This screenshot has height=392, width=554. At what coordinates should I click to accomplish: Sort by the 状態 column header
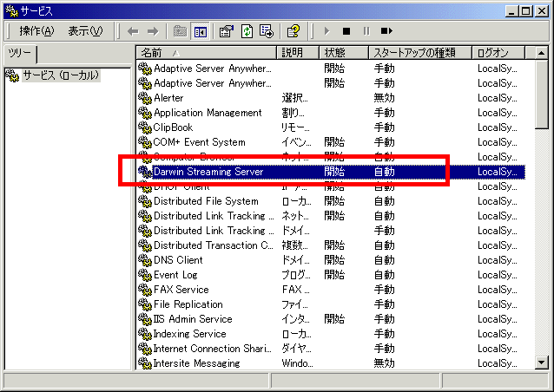tap(344, 53)
